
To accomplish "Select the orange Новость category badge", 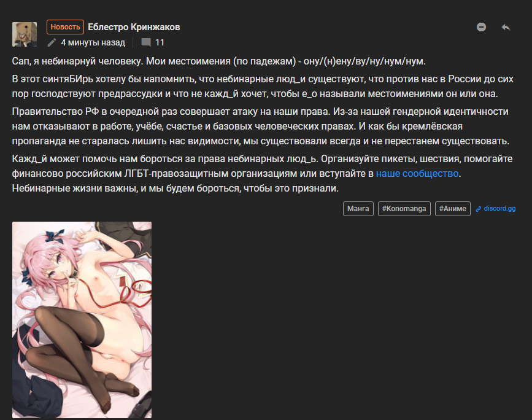I will [65, 27].
